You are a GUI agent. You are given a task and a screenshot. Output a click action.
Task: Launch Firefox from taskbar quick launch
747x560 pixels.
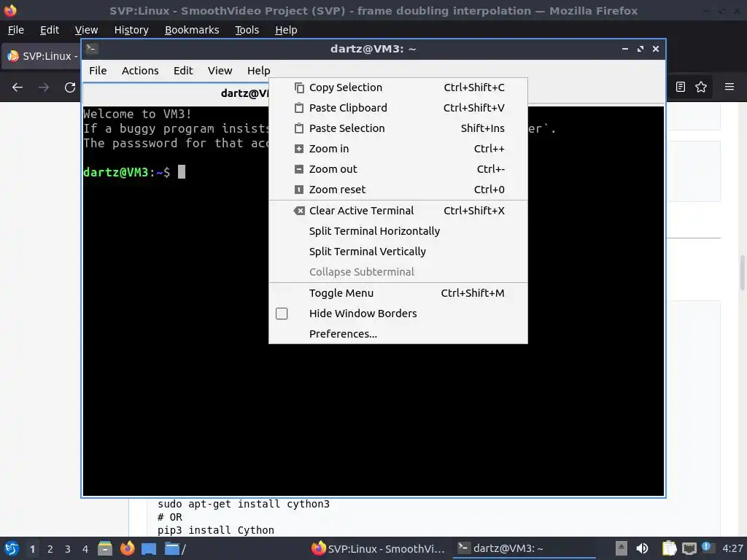(x=127, y=548)
